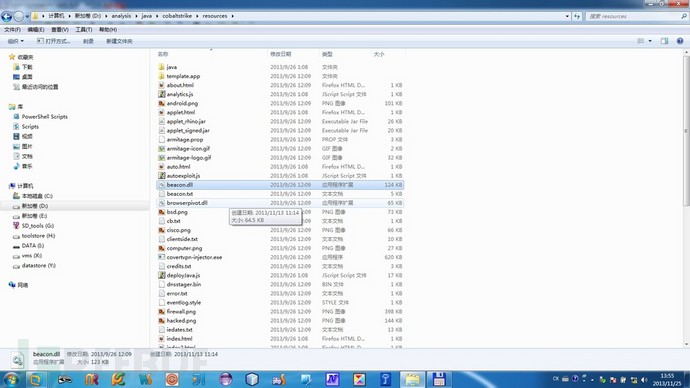Select the covertvpn-injector.exe file icon
This screenshot has height=388, width=690.
tap(161, 257)
